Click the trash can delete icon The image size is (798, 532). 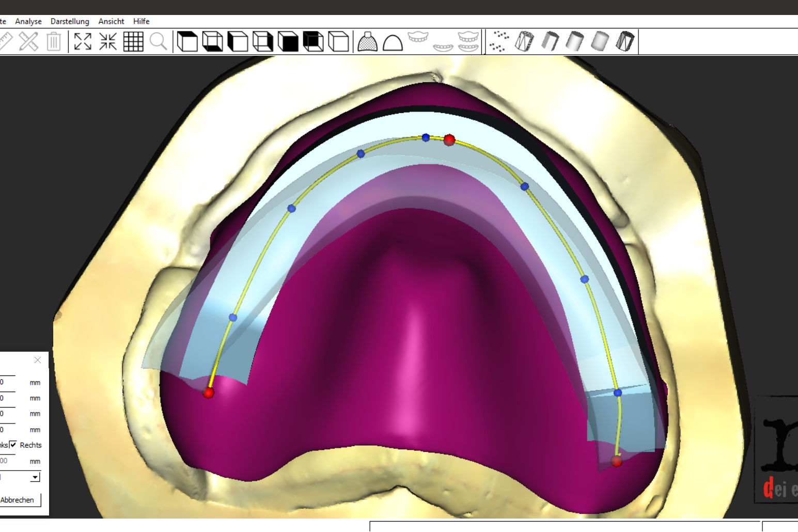(x=54, y=41)
